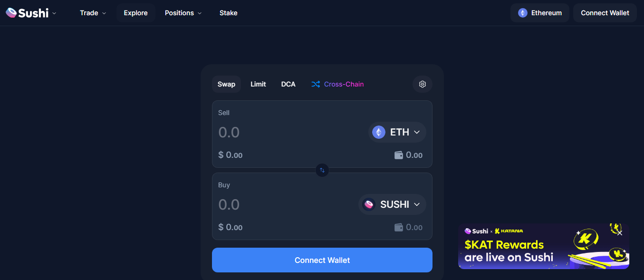The height and width of the screenshot is (280, 644).
Task: Click the Ethereum network icon
Action: [x=523, y=13]
